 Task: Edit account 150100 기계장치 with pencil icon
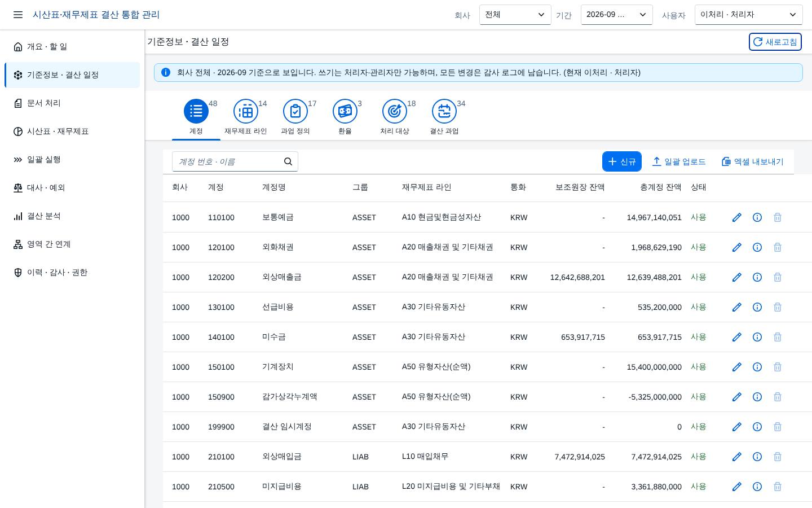pyautogui.click(x=737, y=367)
